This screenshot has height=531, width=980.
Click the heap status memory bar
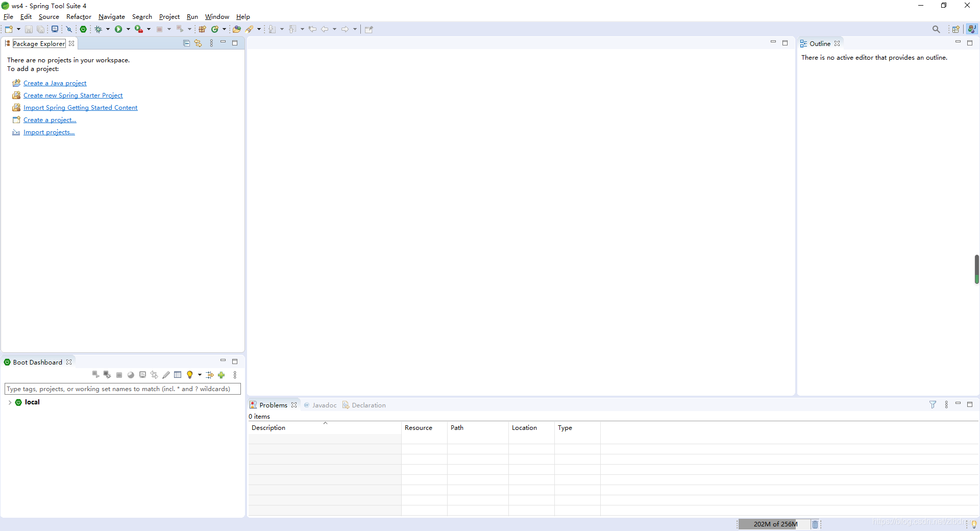(775, 524)
